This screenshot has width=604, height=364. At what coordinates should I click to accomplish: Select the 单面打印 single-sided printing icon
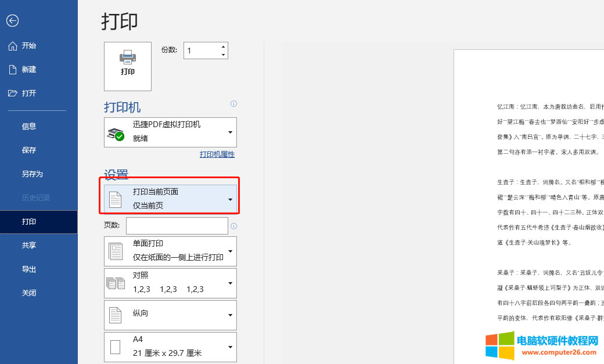[x=116, y=251]
